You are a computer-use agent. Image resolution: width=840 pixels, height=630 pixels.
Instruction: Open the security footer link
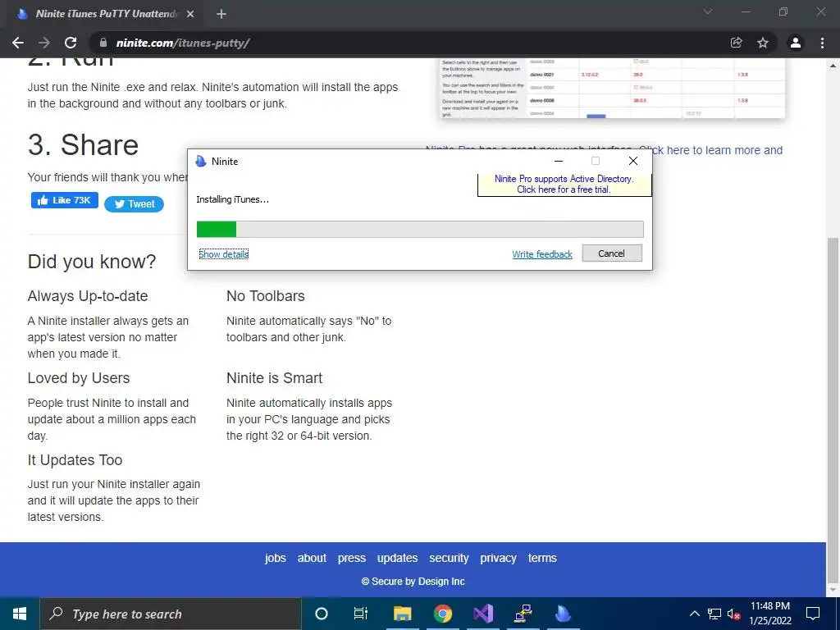click(449, 558)
